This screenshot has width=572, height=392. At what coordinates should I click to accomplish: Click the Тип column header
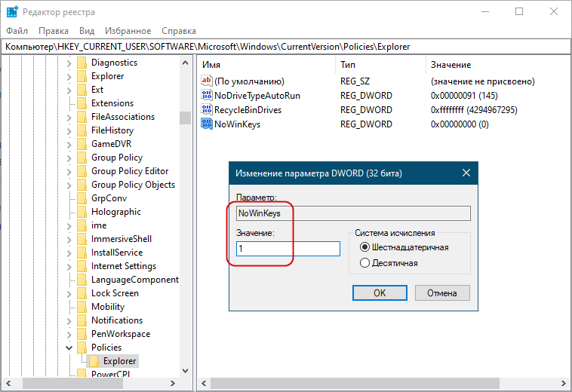click(x=380, y=65)
